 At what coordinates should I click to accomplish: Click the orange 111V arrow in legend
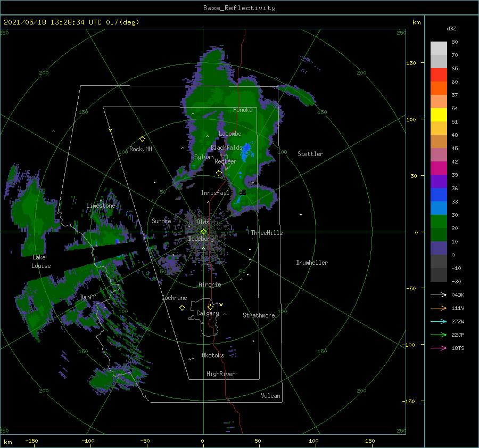[x=439, y=308]
